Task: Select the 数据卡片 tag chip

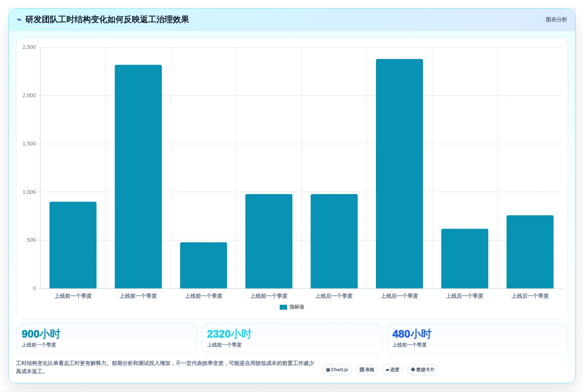Action: 423,370
